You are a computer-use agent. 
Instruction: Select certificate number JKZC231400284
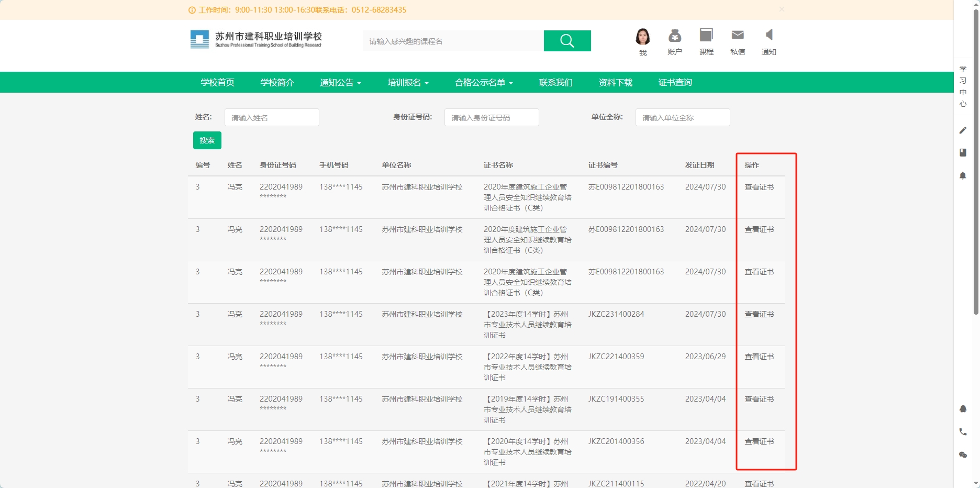616,314
